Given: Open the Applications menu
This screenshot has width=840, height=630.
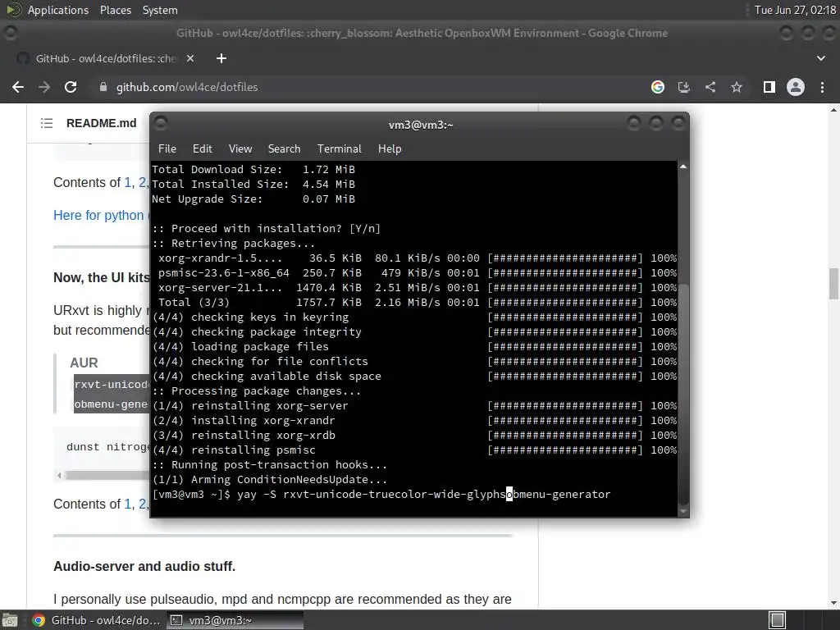Looking at the screenshot, I should [58, 10].
